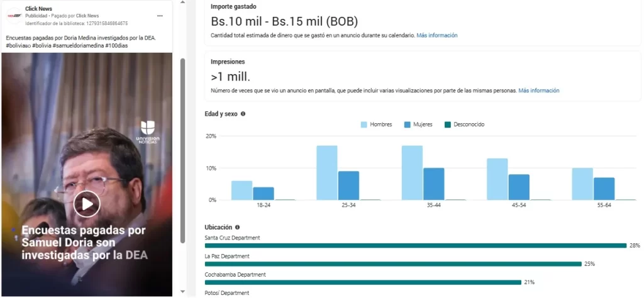Click the Click News profile avatar

13,15
